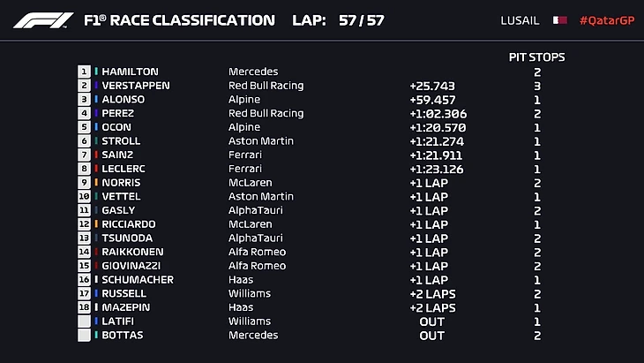Select the VERSTAPPEN driver name
The width and height of the screenshot is (644, 363).
136,86
